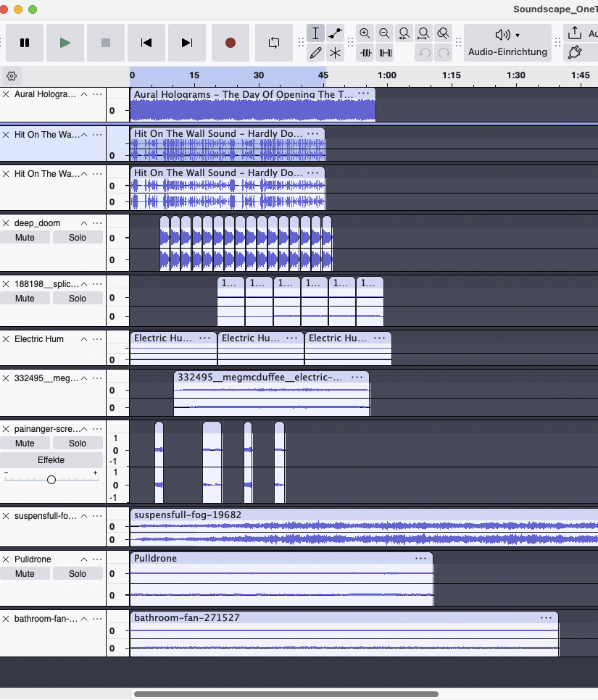Mute the painanger-scream track
Image resolution: width=598 pixels, height=700 pixels.
pos(25,443)
